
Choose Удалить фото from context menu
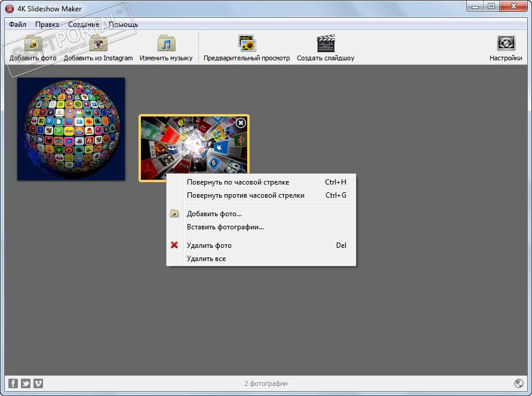point(262,245)
